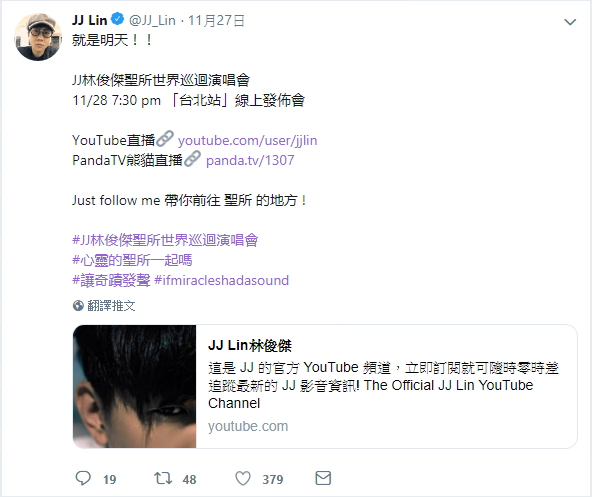Click the @JJ_Lin username handle
The image size is (592, 497).
click(152, 20)
